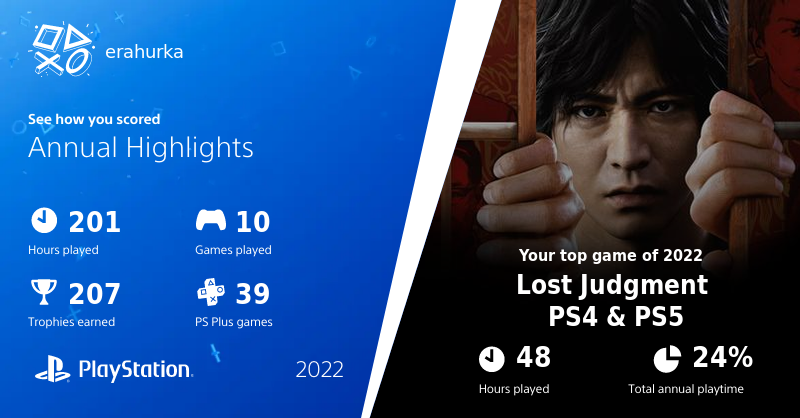Click the trophy icon beside 207
Image resolution: width=800 pixels, height=418 pixels.
coord(43,293)
